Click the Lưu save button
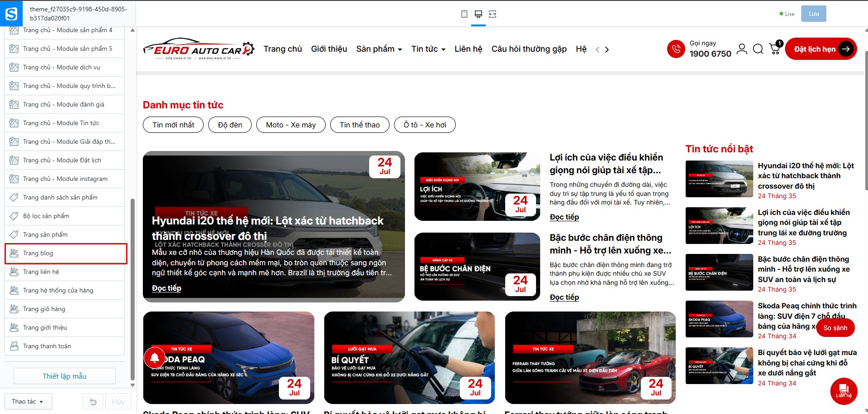Screen dimensions: 868x414 814,14
